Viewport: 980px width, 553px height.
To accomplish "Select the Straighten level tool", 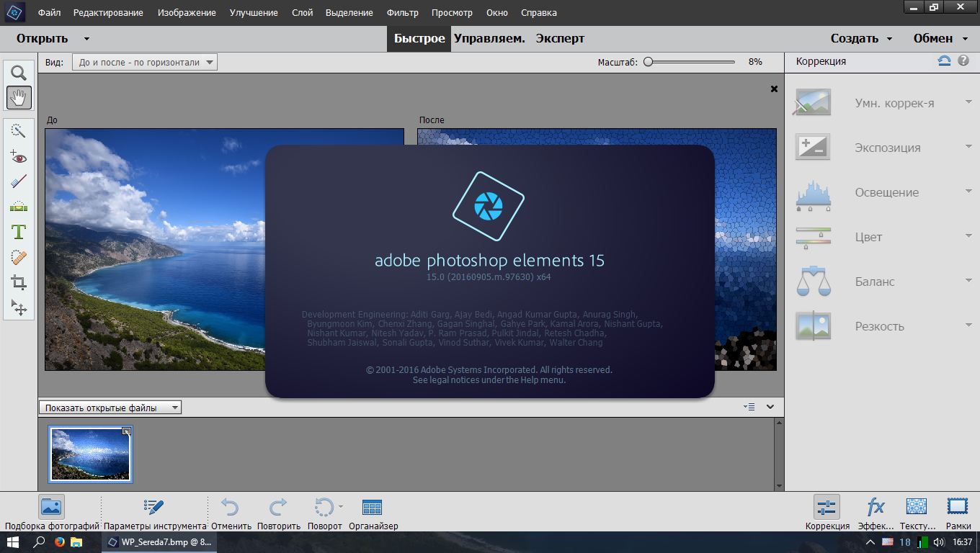I will [19, 207].
